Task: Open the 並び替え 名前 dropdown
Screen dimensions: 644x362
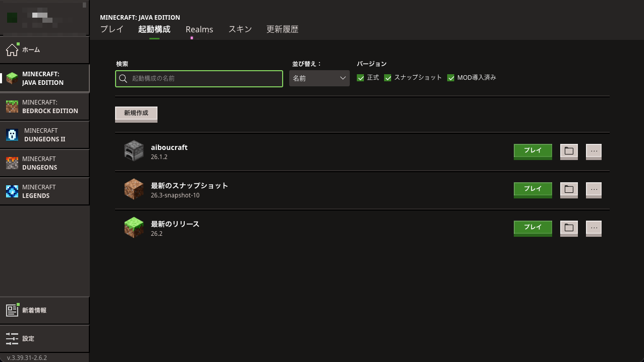Action: [x=319, y=78]
